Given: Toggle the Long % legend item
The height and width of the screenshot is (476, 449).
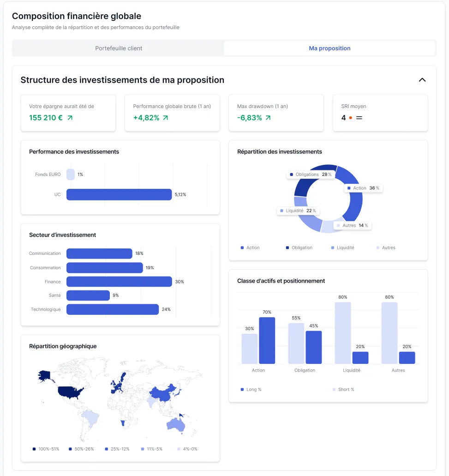Looking at the screenshot, I should point(251,390).
